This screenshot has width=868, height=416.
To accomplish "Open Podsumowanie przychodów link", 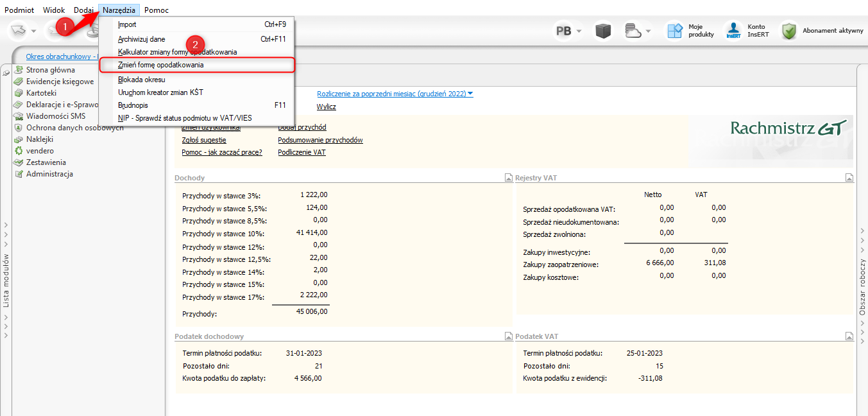I will click(x=320, y=140).
